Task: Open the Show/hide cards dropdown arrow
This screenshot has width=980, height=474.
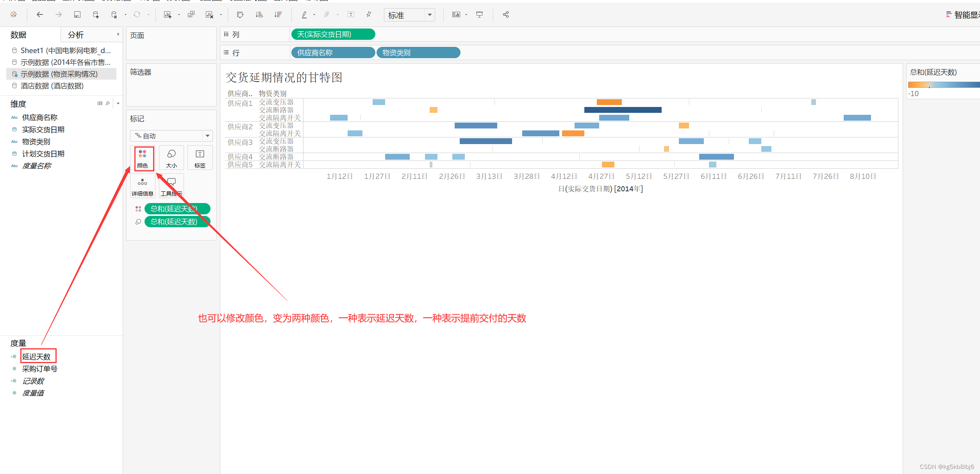Action: click(x=466, y=15)
